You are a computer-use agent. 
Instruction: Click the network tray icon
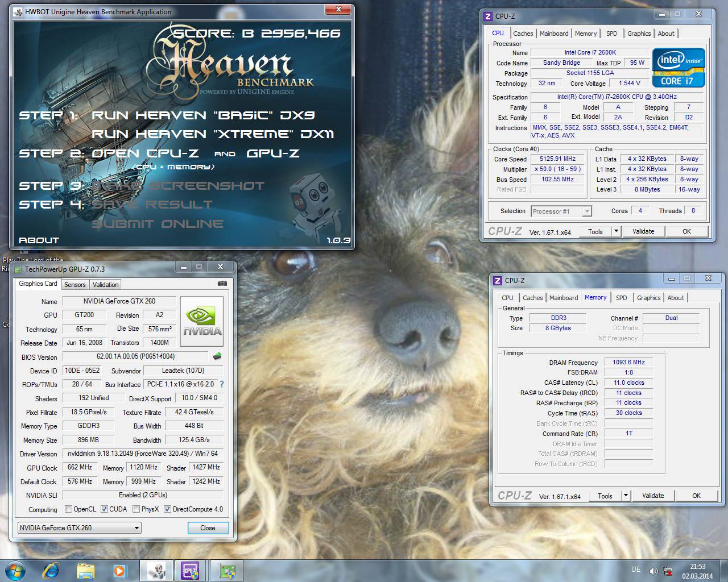[x=668, y=571]
